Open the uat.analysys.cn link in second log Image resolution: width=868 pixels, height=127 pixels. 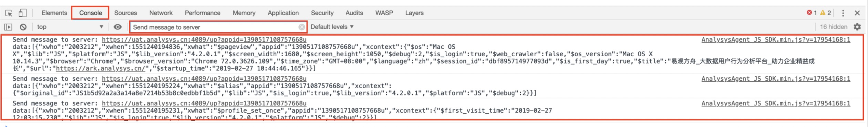204,79
